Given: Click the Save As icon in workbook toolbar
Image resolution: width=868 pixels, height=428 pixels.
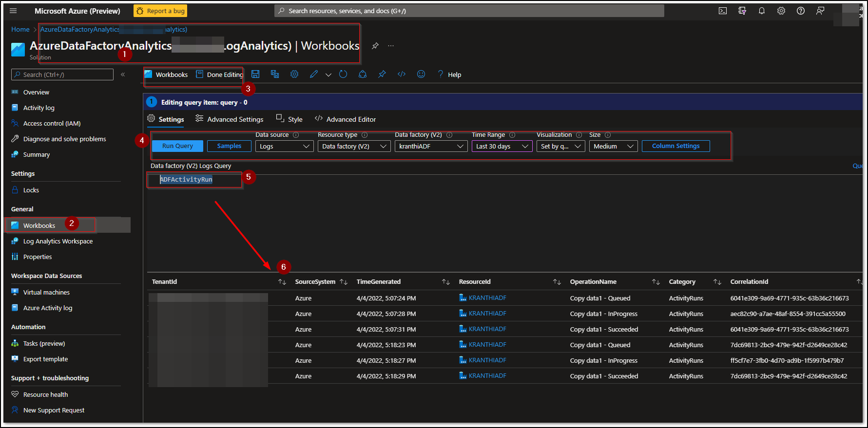Looking at the screenshot, I should pos(275,74).
